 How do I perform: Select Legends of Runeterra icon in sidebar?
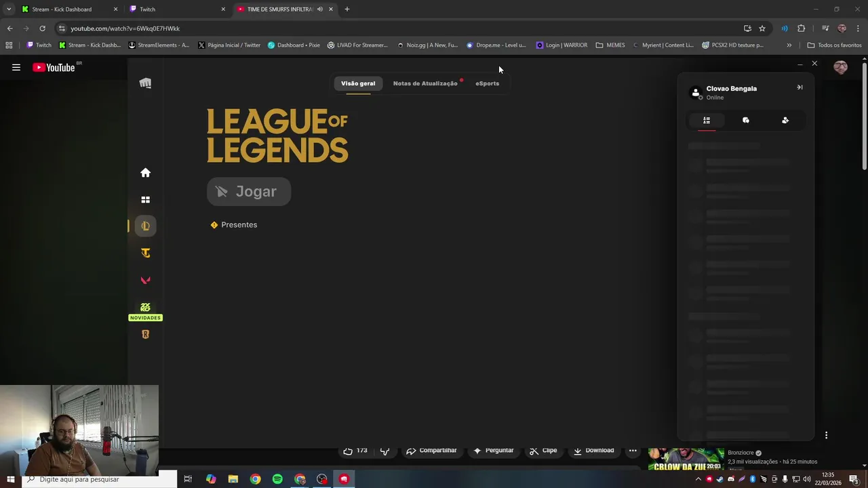pyautogui.click(x=145, y=334)
